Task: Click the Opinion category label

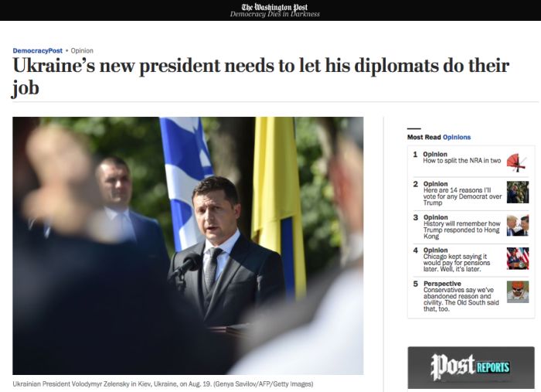Action: (82, 51)
